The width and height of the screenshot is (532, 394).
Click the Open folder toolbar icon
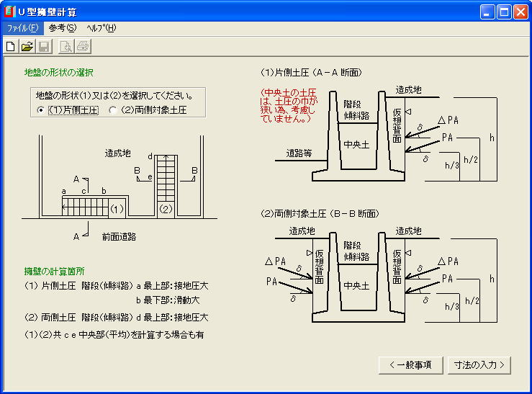[27, 47]
